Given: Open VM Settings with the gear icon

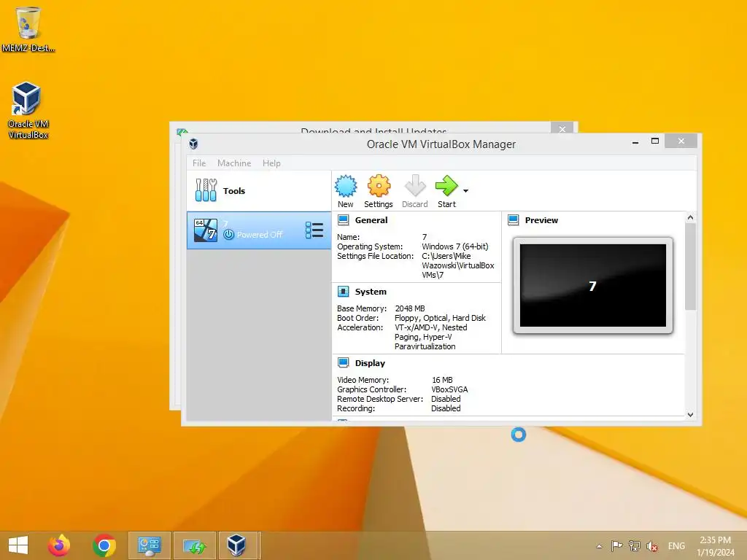Looking at the screenshot, I should coord(379,186).
